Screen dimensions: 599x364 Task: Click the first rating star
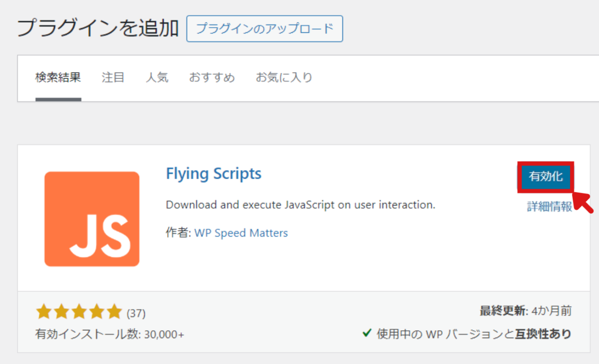coord(44,311)
